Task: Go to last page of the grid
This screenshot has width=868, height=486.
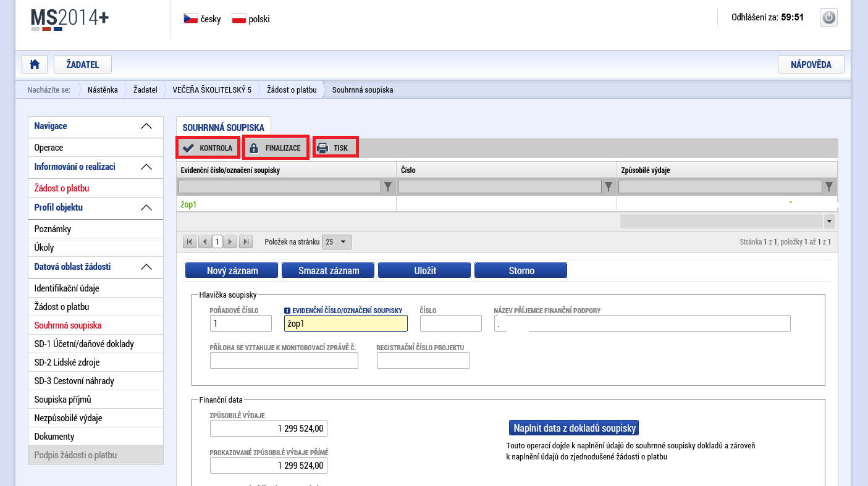Action: point(246,242)
